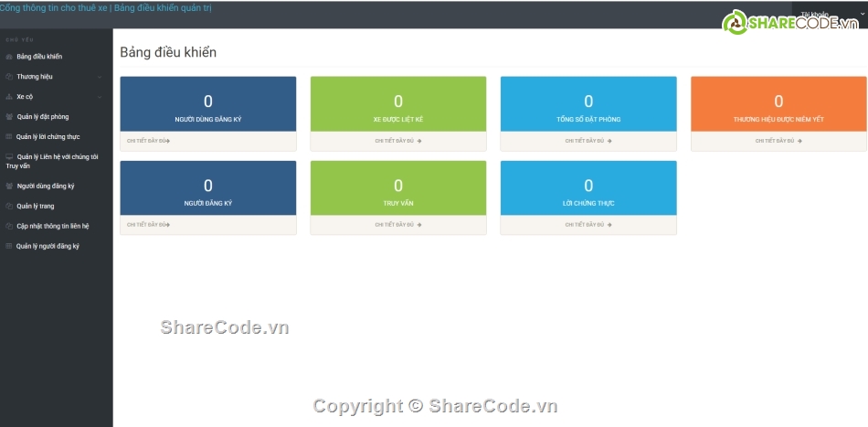Click the sitemap icon beside Xe cộ
This screenshot has width=868, height=427.
tap(9, 97)
